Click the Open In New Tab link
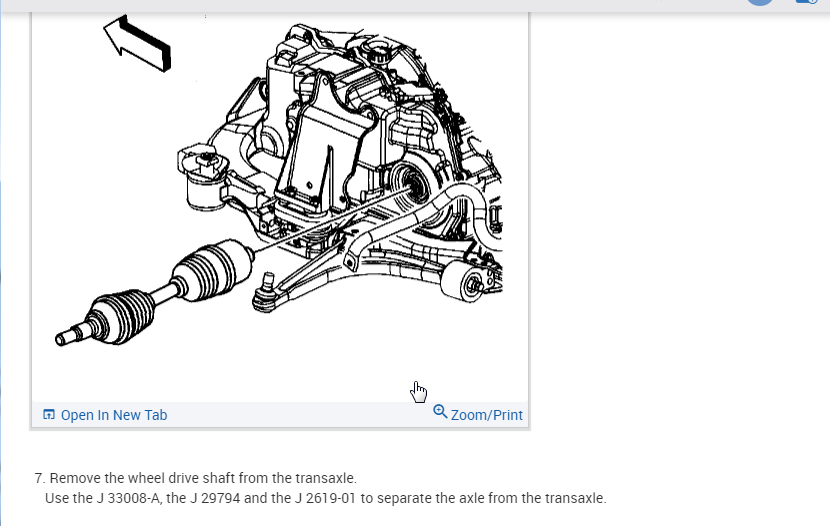 click(114, 415)
